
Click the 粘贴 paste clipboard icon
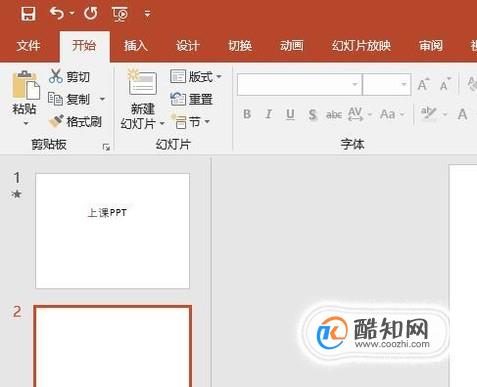pyautogui.click(x=25, y=85)
